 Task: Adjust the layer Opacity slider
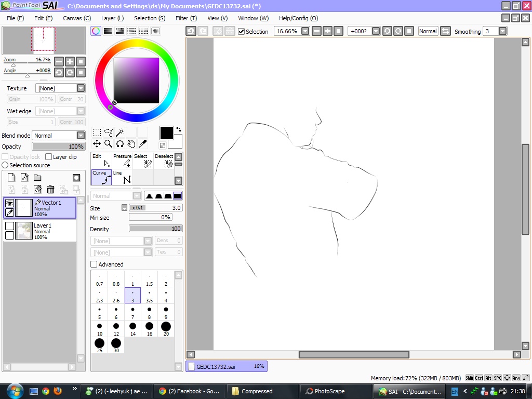tap(58, 147)
